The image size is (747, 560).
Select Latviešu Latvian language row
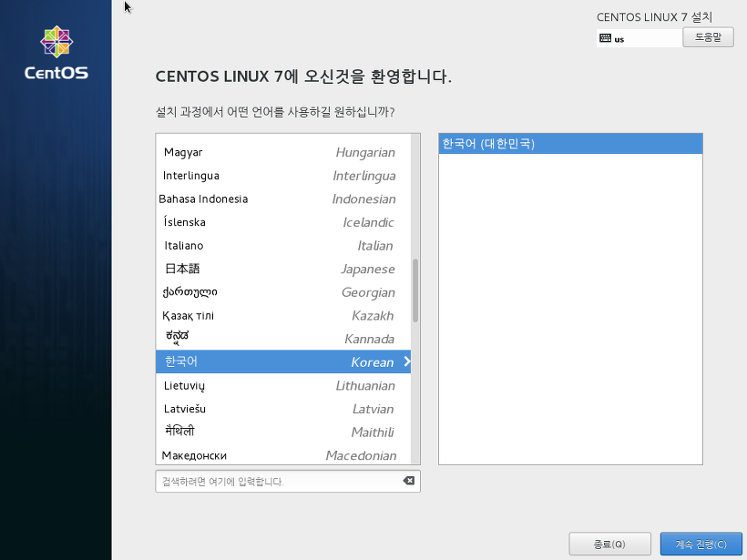tap(283, 409)
